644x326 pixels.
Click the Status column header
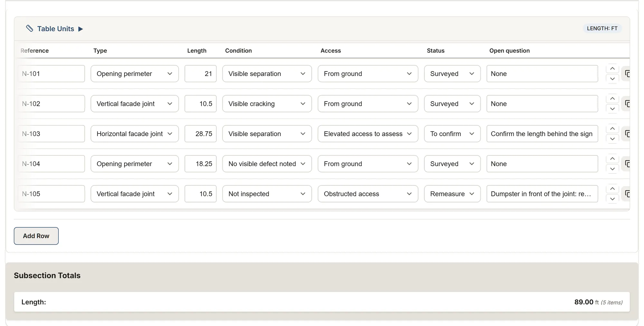pos(436,51)
